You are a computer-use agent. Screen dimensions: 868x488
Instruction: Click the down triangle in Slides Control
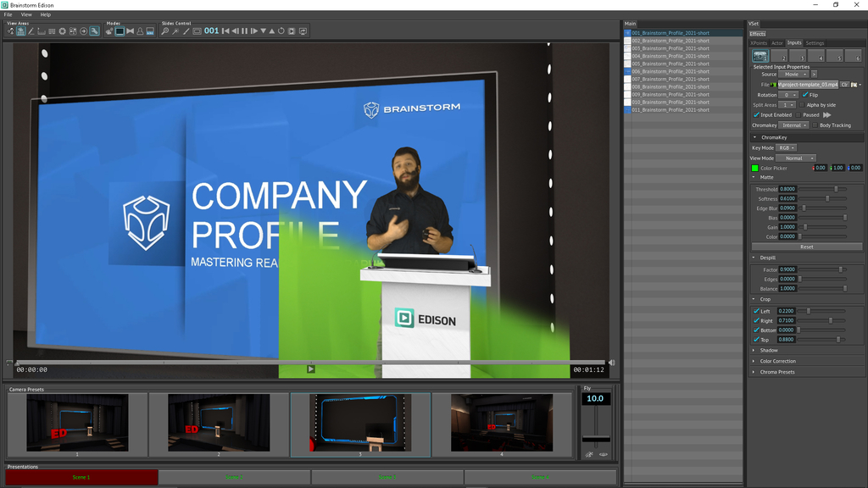coord(264,31)
